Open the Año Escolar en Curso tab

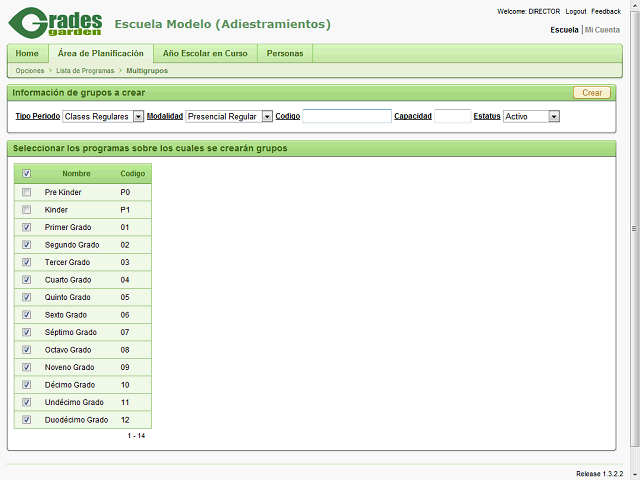coord(205,53)
